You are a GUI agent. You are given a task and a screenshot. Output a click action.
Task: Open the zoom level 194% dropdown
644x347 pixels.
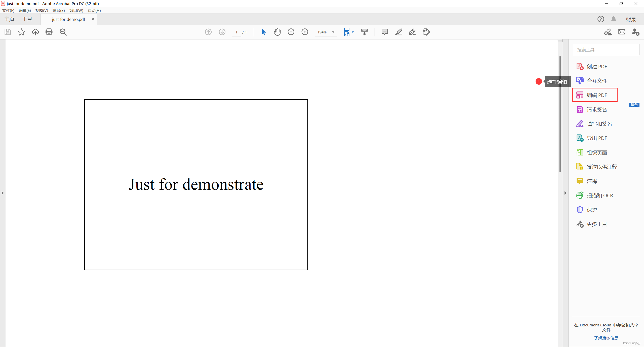click(x=333, y=32)
